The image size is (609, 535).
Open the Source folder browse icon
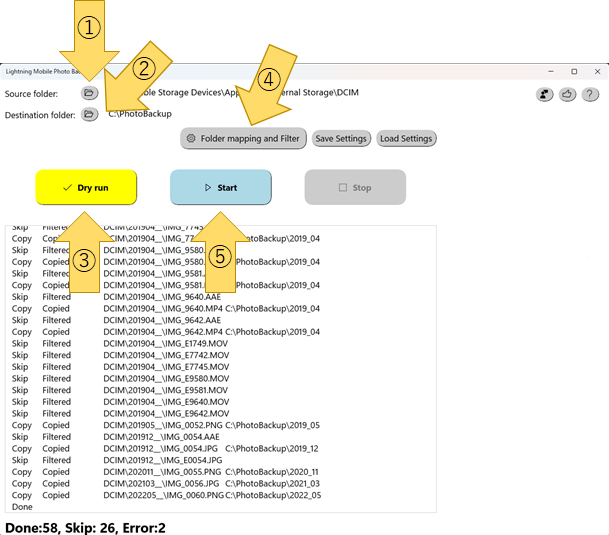89,93
